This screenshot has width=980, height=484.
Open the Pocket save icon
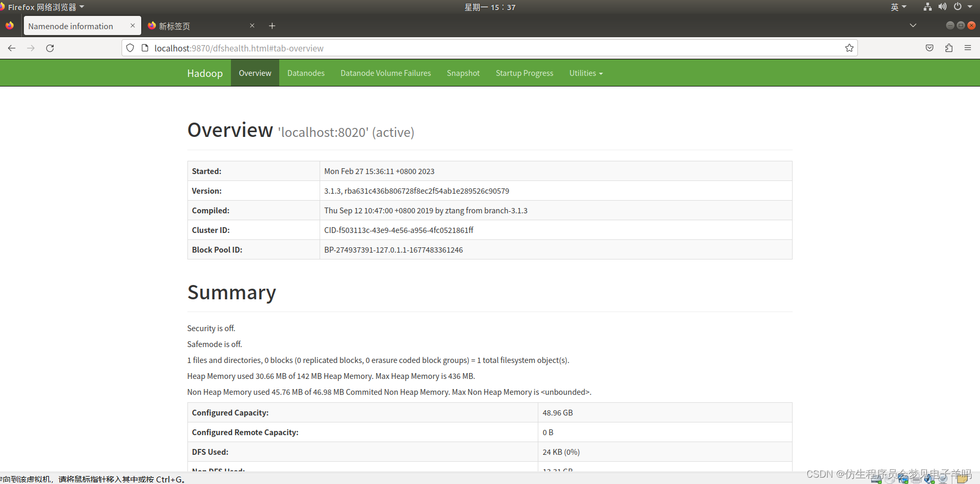(930, 48)
